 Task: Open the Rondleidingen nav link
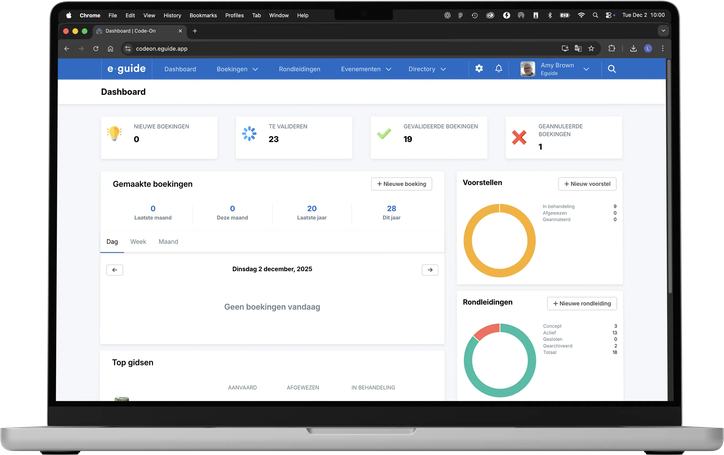299,69
